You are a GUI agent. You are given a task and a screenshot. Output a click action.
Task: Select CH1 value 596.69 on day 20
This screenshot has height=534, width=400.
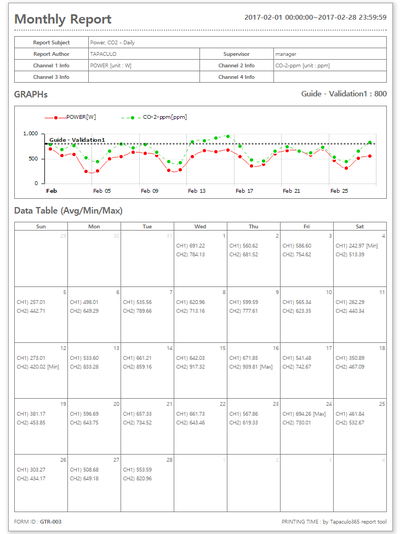point(84,414)
